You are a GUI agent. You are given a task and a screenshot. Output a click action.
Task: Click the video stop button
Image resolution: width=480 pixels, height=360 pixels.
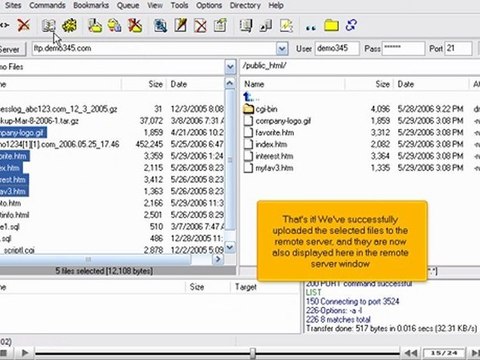tap(4, 353)
